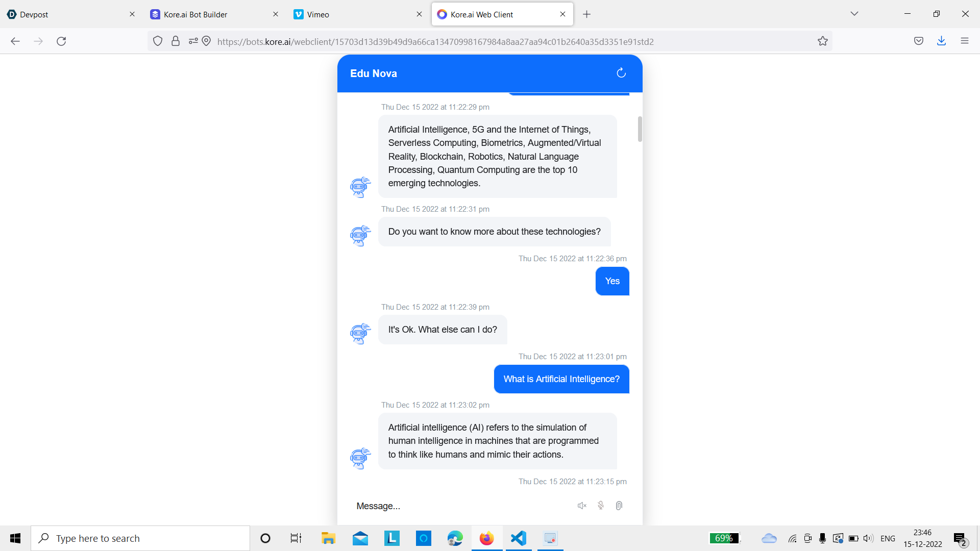Click the site permissions icon in address bar
Image resolution: width=980 pixels, height=551 pixels.
point(193,41)
